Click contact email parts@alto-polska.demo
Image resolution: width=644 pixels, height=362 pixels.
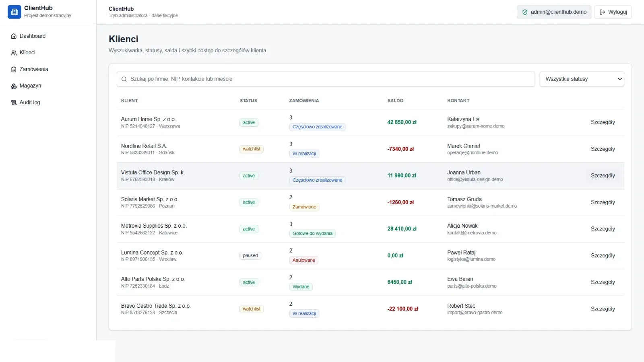click(472, 286)
